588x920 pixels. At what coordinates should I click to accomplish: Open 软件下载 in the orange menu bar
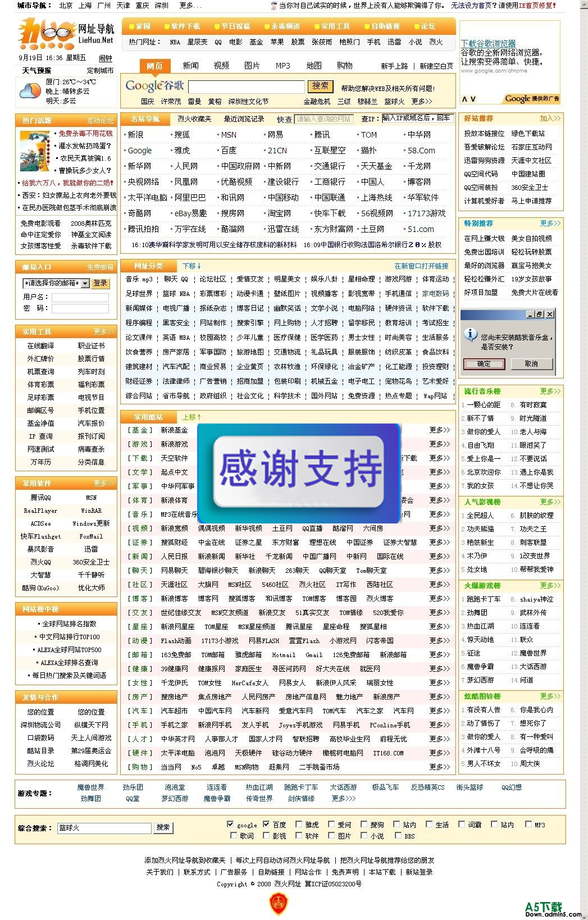[x=186, y=26]
